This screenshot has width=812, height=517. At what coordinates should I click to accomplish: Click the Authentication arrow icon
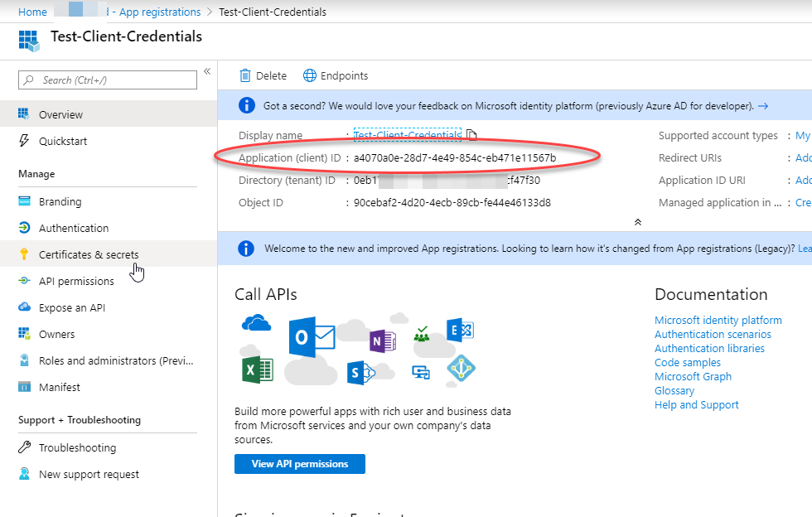pyautogui.click(x=24, y=227)
